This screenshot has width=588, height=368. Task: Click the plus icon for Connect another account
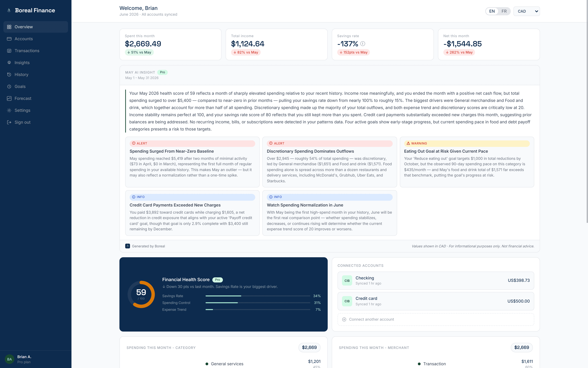coord(344,319)
